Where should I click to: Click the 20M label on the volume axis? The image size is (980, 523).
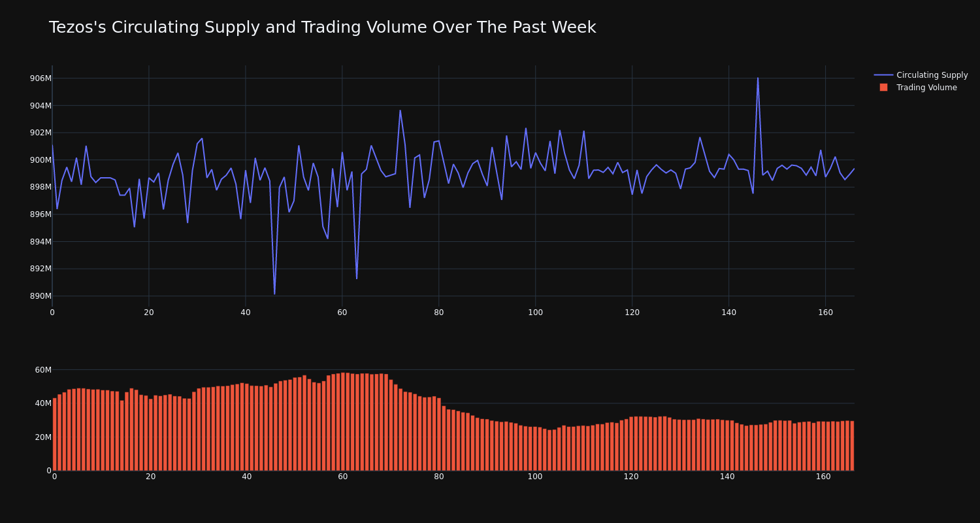point(43,437)
